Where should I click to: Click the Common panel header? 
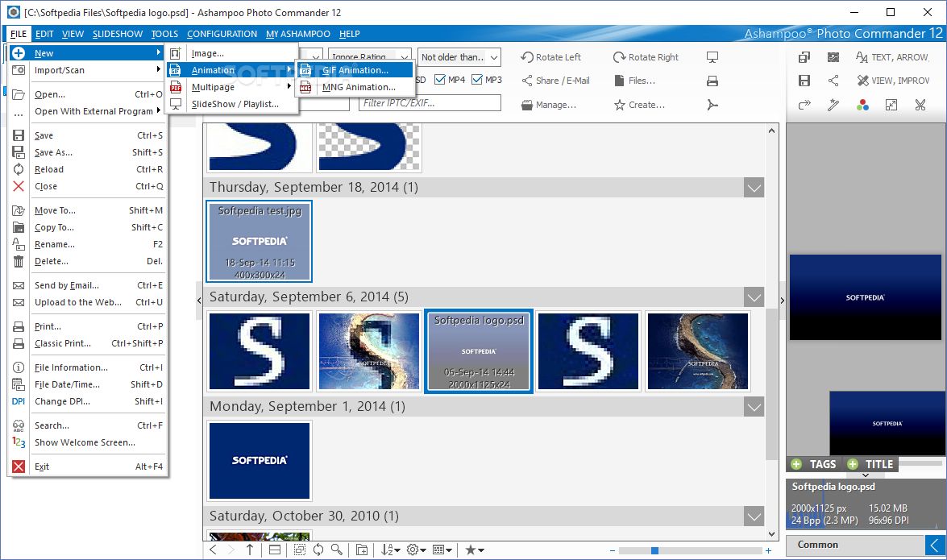pos(855,545)
